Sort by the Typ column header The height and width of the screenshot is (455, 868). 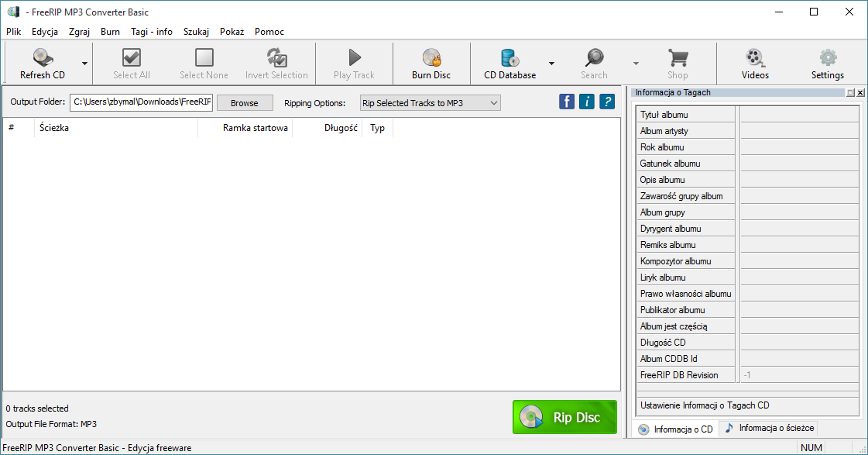tap(378, 128)
